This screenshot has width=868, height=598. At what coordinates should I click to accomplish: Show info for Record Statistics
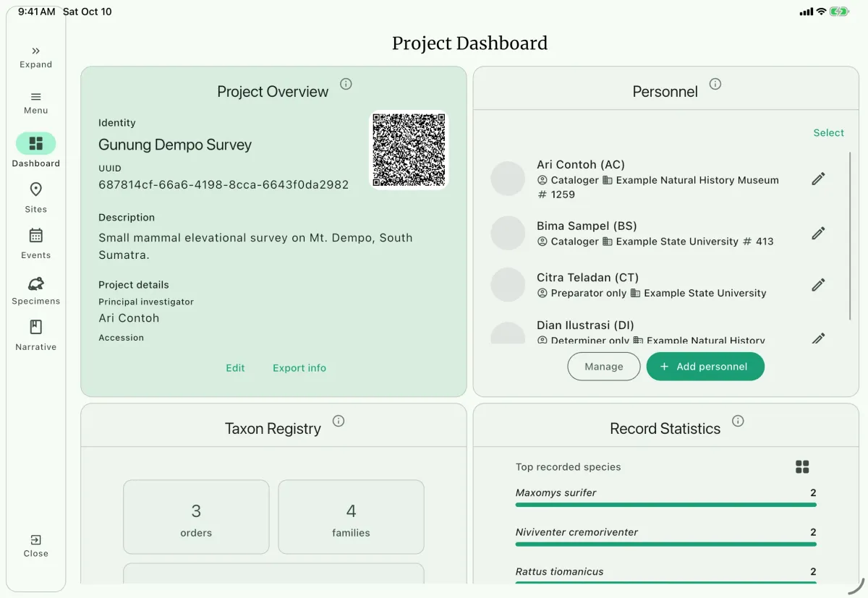pyautogui.click(x=738, y=421)
